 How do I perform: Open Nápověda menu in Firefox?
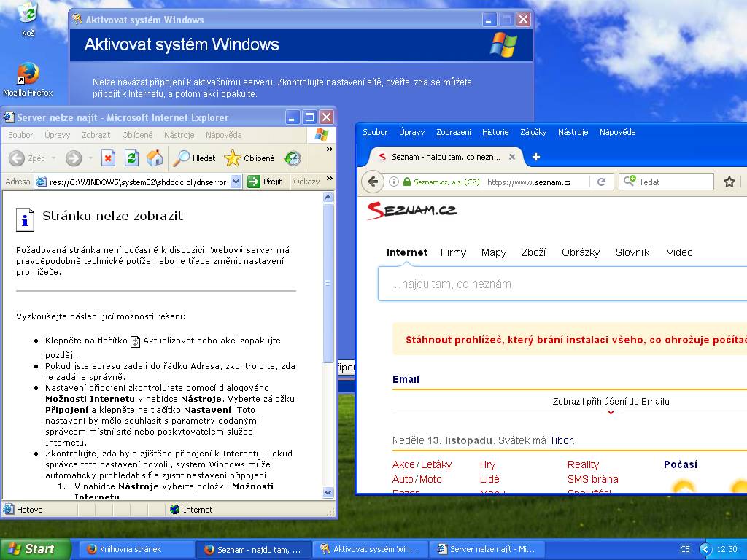click(617, 132)
